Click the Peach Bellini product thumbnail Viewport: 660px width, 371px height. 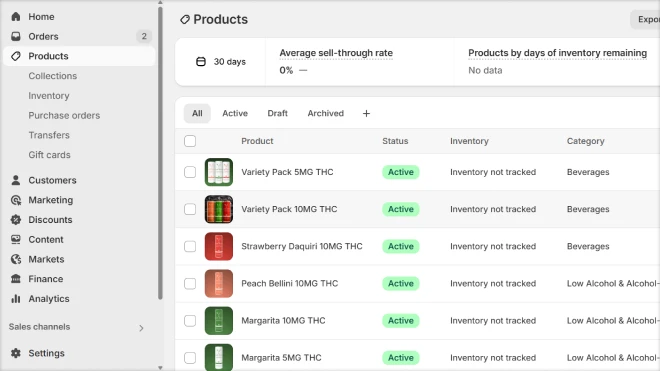[218, 283]
